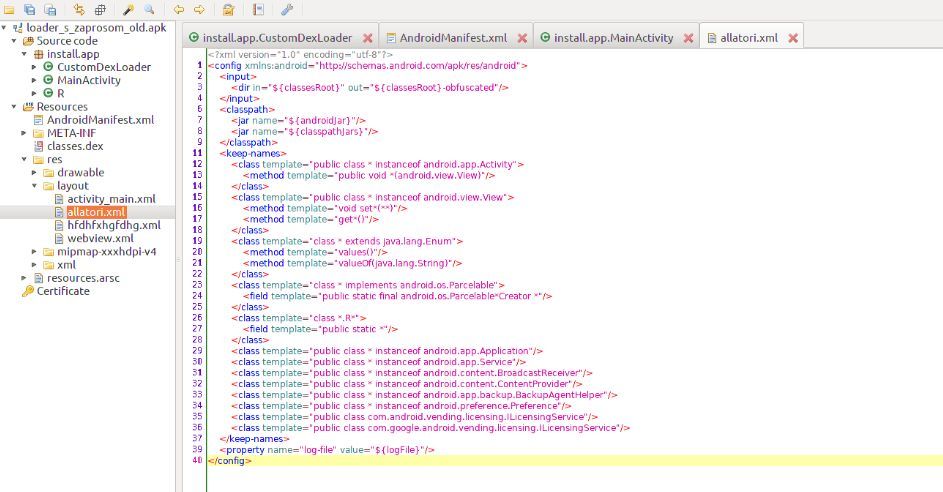The width and height of the screenshot is (943, 492).
Task: Expand the drawable folder
Action: click(35, 172)
